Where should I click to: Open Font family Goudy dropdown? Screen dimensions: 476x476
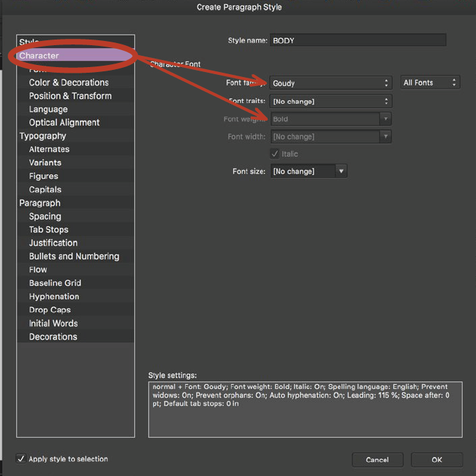click(331, 83)
